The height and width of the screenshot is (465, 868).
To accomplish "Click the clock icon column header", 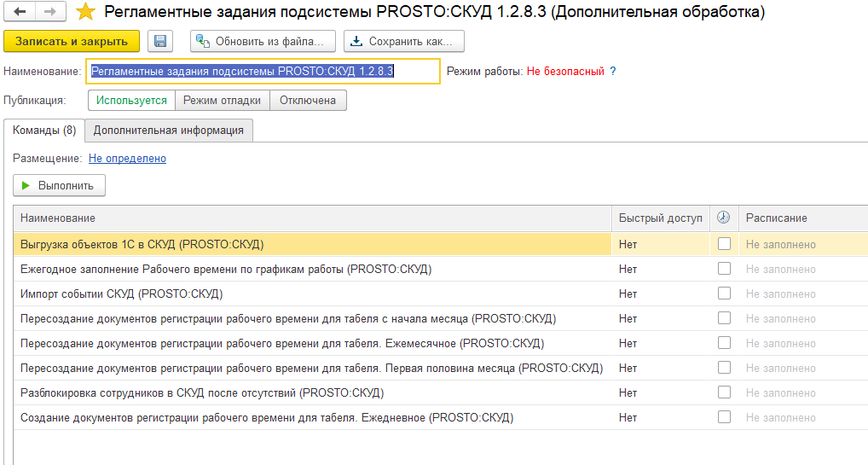I will [724, 218].
